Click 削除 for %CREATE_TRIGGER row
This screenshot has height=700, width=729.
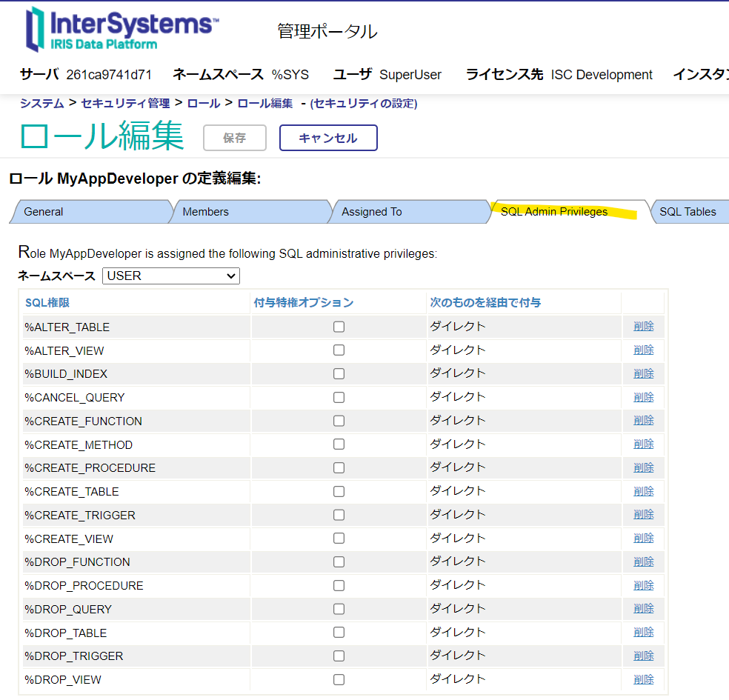coord(643,515)
